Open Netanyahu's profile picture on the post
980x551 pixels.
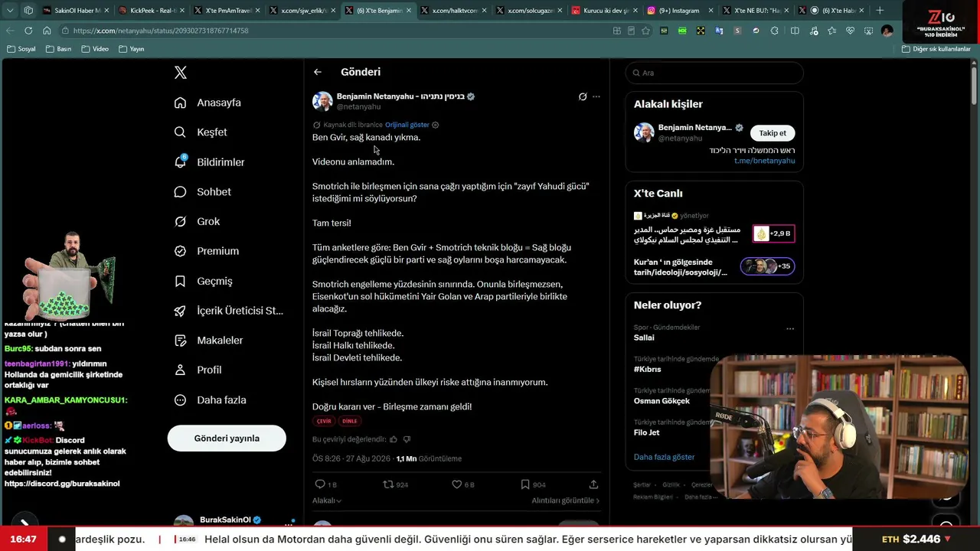pos(322,101)
